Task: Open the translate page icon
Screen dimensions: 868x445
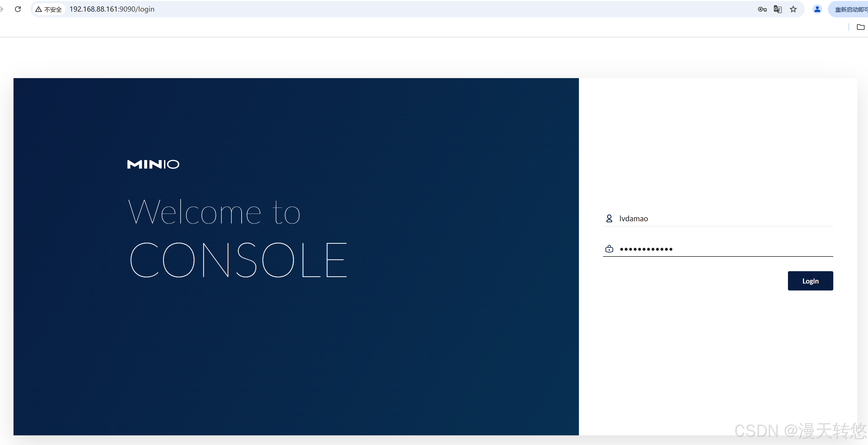Action: 778,9
